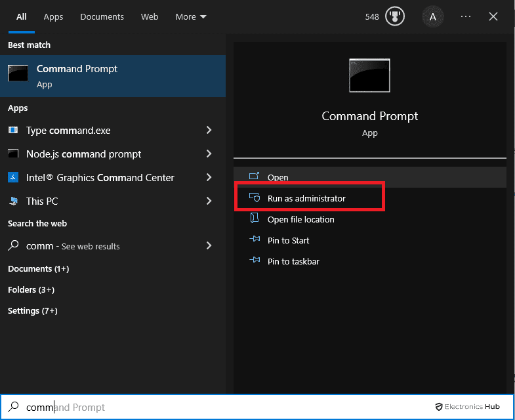Click the large Command Prompt preview icon
The height and width of the screenshot is (420, 515).
click(x=369, y=75)
